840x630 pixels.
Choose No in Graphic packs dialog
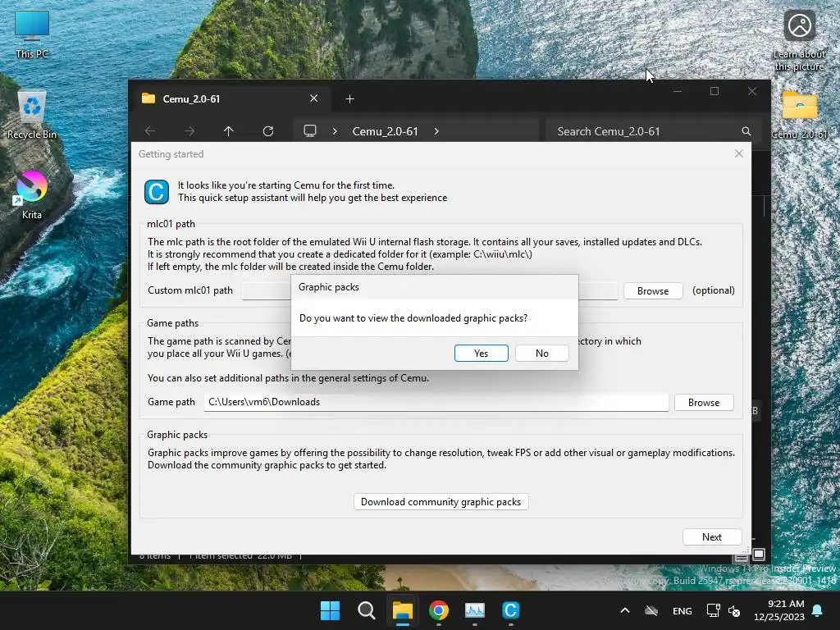click(x=541, y=353)
